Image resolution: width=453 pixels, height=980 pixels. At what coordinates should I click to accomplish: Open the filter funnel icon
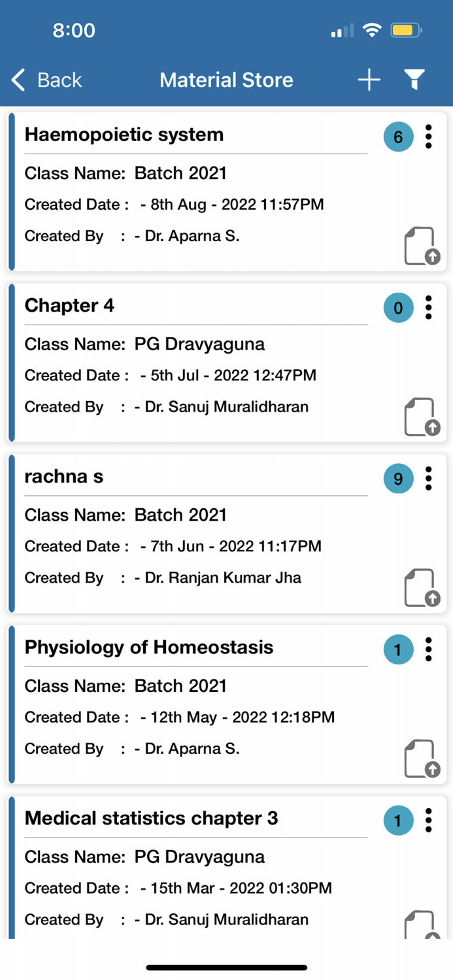point(414,80)
